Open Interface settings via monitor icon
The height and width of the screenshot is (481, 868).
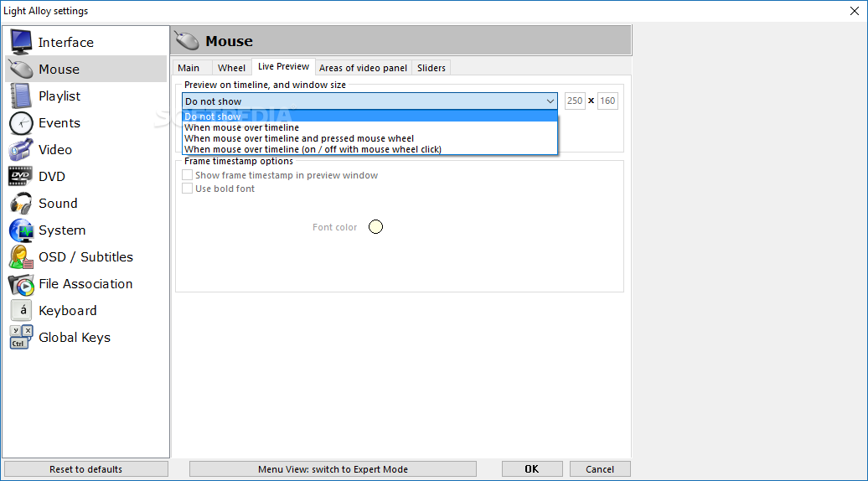pyautogui.click(x=21, y=42)
